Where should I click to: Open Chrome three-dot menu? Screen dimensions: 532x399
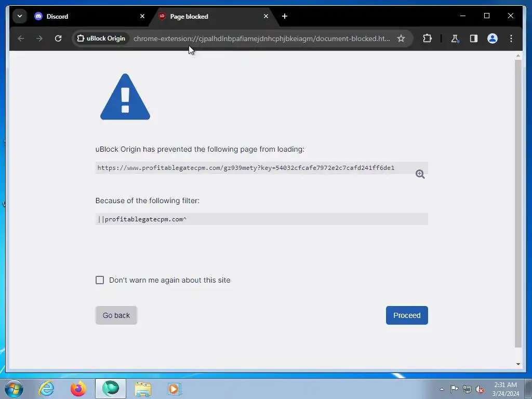pos(511,38)
